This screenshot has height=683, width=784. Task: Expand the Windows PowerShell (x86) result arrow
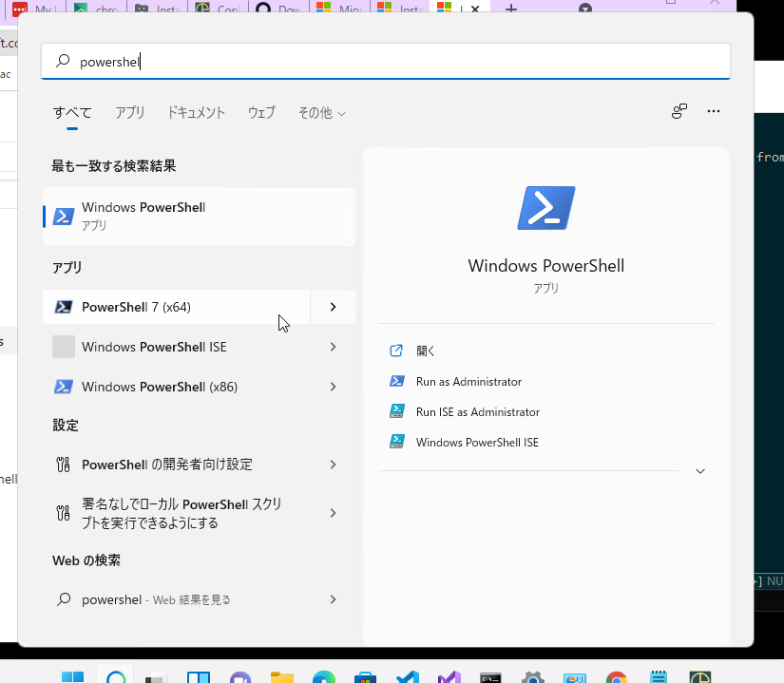point(333,387)
